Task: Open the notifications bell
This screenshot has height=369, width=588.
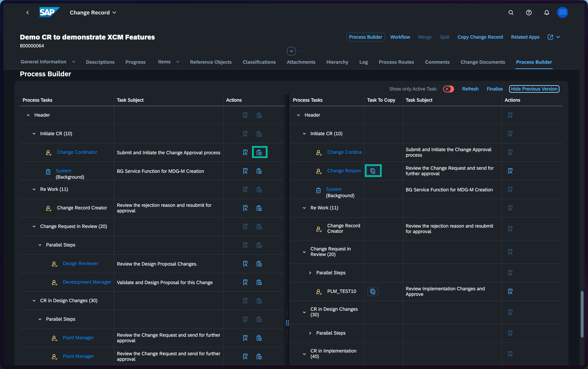Action: point(547,12)
